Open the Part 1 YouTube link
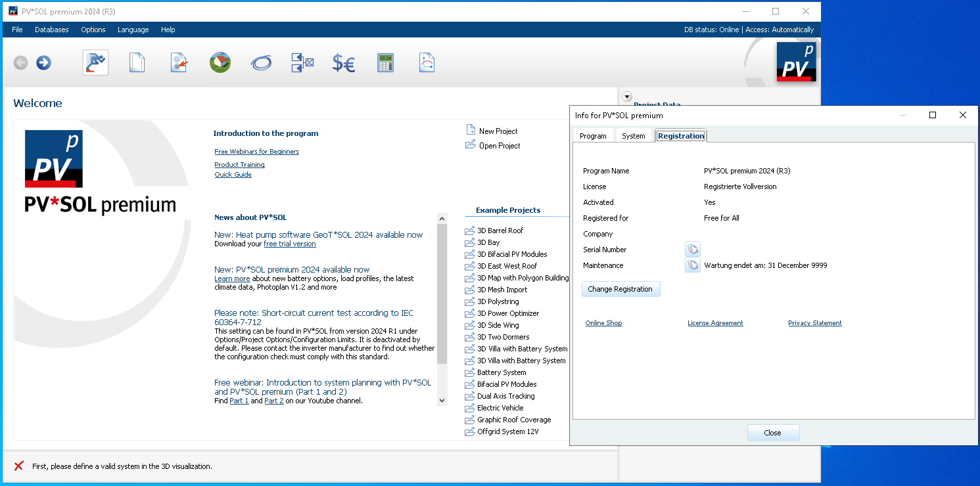The height and width of the screenshot is (486, 980). pyautogui.click(x=239, y=401)
